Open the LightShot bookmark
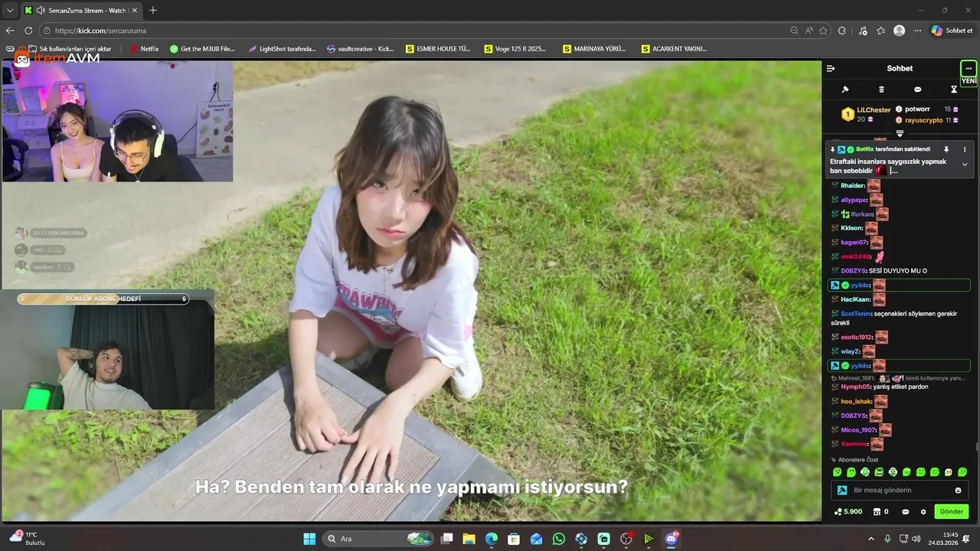980x551 pixels. point(282,49)
